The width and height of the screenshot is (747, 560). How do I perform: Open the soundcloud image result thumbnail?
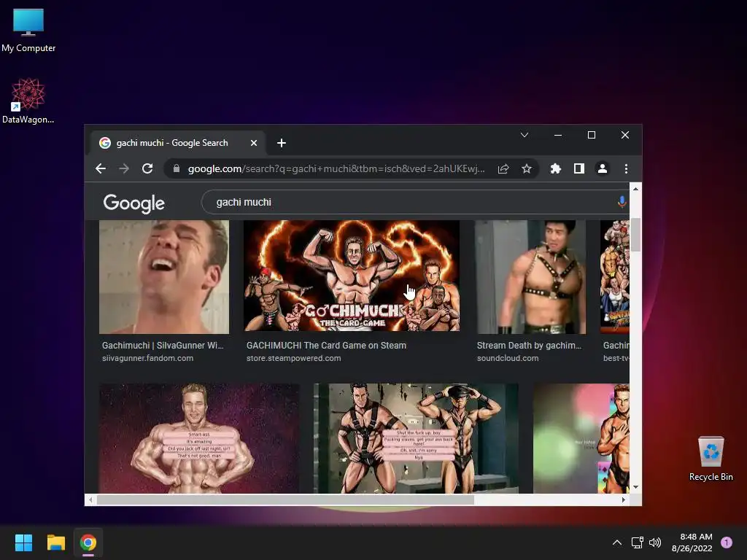(531, 276)
